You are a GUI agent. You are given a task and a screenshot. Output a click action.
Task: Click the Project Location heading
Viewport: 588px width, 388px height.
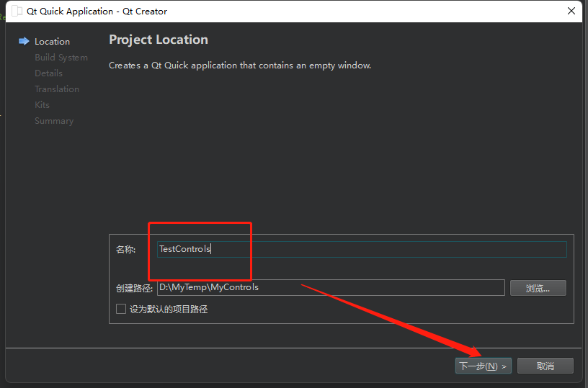(159, 40)
